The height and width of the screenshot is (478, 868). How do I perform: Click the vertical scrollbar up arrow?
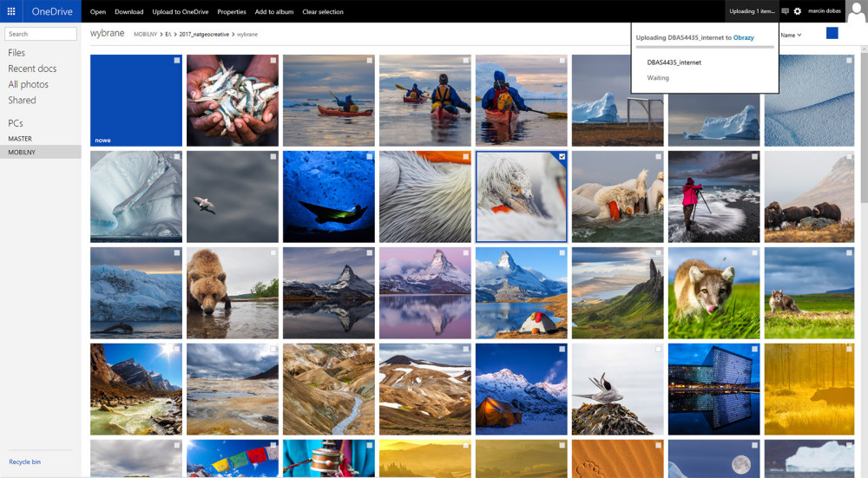point(865,49)
